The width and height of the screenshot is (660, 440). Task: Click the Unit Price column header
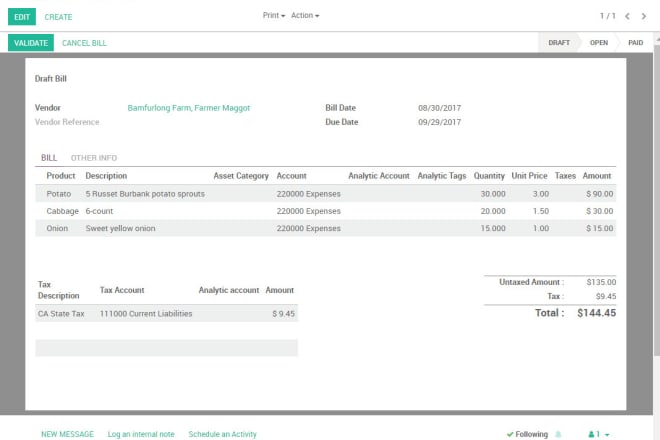point(529,176)
